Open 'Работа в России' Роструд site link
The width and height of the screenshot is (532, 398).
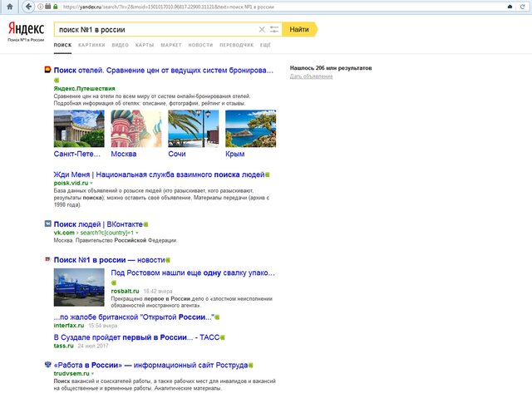click(150, 366)
